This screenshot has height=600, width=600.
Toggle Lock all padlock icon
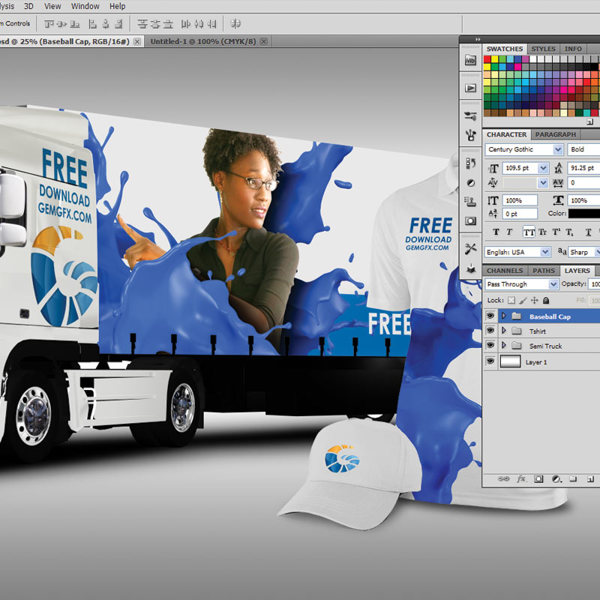click(546, 300)
